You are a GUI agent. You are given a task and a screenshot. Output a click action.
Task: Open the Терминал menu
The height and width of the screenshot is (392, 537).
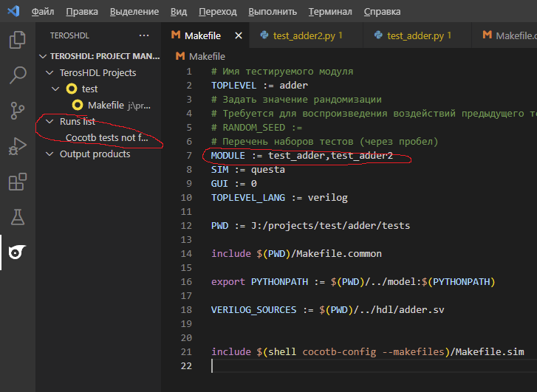coord(330,12)
